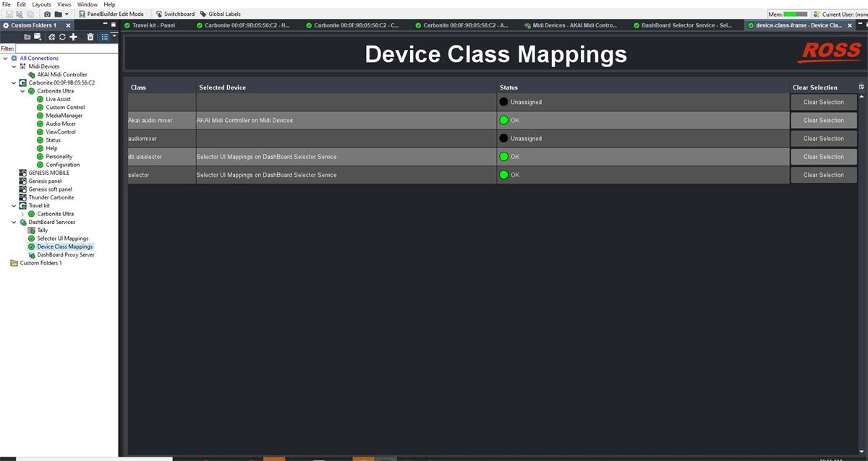Click the table column config icon beside Clear Selection header
This screenshot has height=461, width=868.
tap(861, 87)
